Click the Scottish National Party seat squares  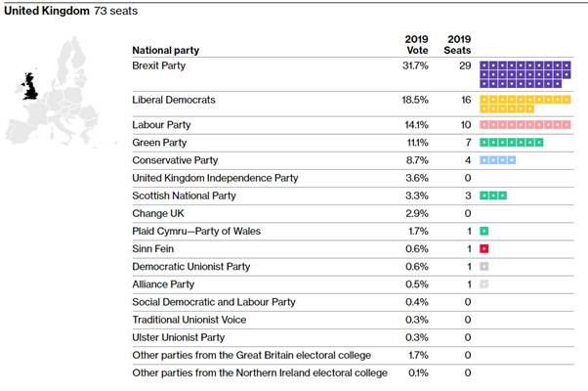pyautogui.click(x=492, y=195)
